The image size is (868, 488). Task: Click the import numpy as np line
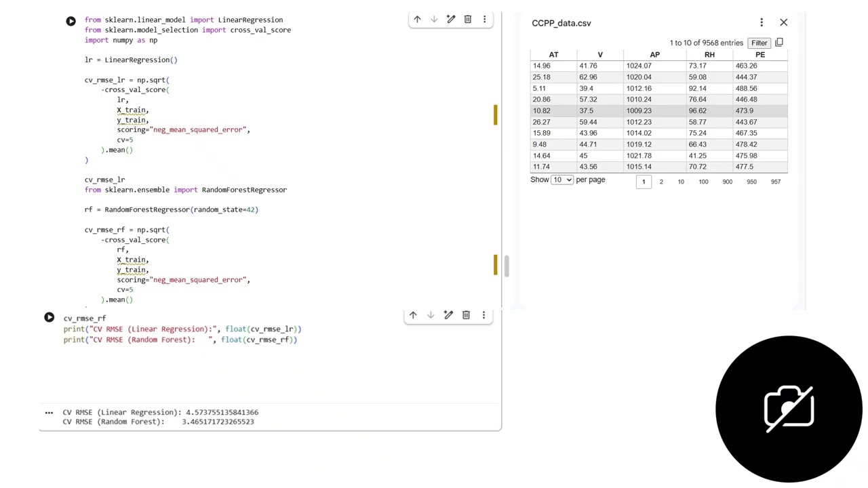pos(121,40)
